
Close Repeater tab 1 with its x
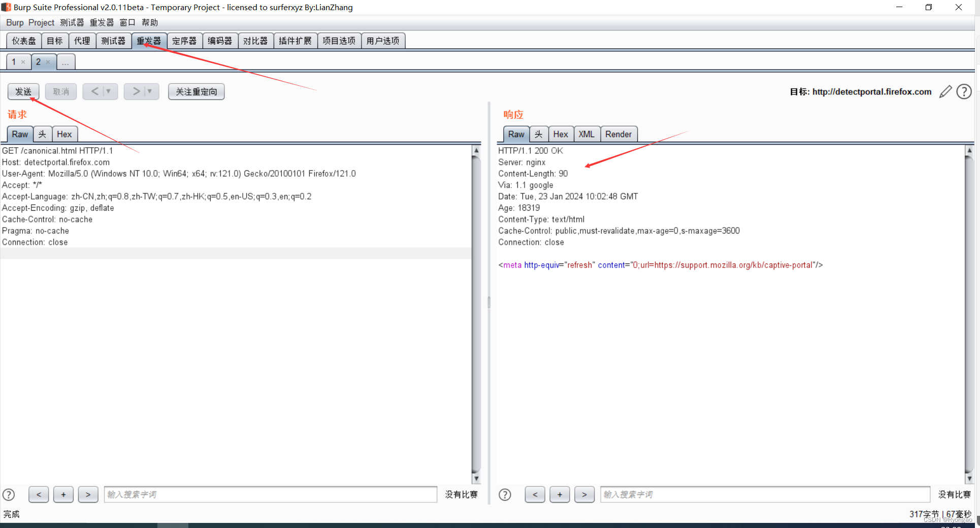(x=23, y=62)
